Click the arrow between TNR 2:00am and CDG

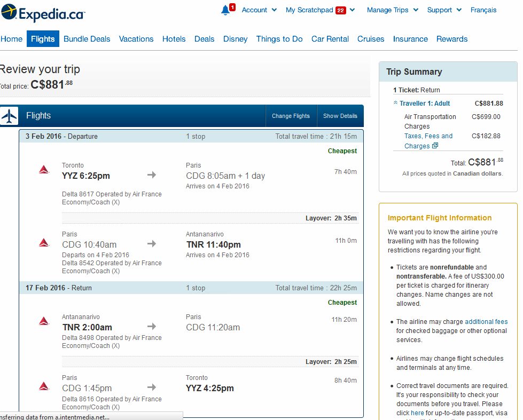(152, 326)
